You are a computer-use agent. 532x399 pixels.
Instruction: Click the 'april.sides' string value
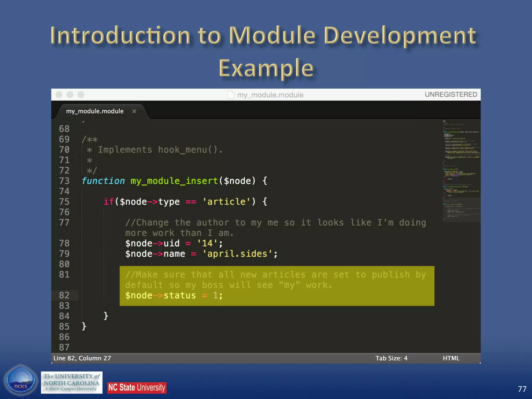point(237,254)
